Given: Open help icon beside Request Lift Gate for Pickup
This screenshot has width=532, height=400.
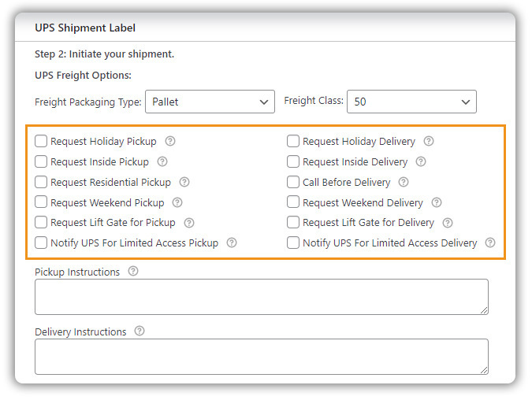Looking at the screenshot, I should pos(189,223).
